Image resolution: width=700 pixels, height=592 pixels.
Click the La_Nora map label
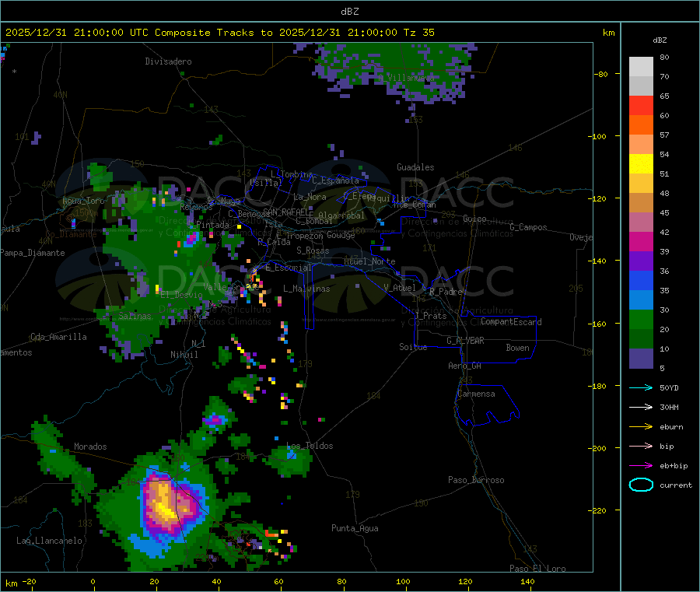(310, 197)
